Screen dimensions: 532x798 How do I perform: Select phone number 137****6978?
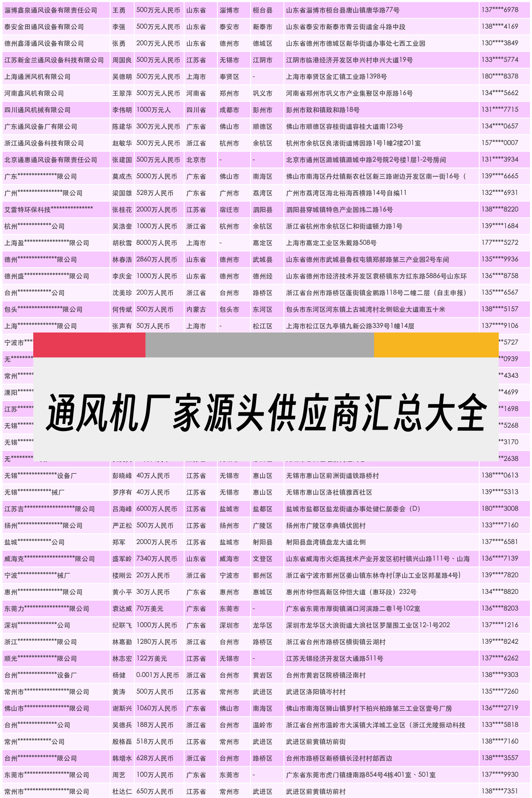500,10
